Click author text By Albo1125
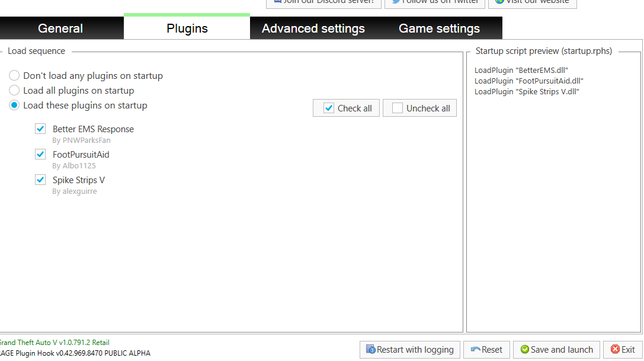 74,166
